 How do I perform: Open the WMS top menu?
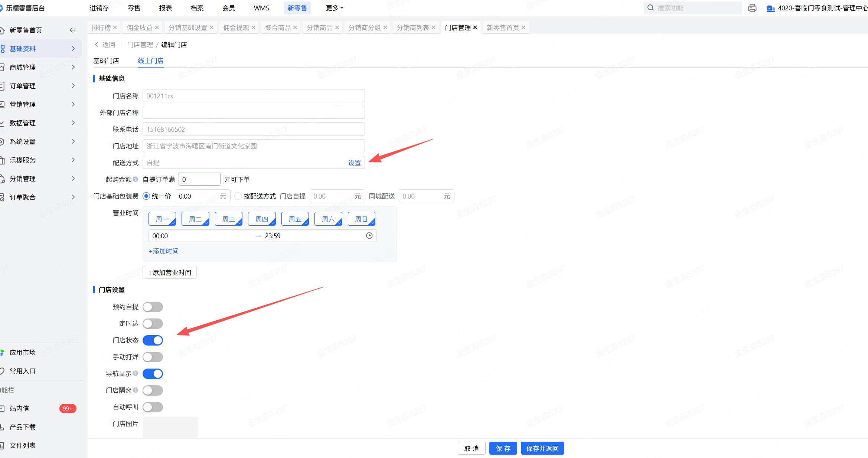tap(261, 8)
